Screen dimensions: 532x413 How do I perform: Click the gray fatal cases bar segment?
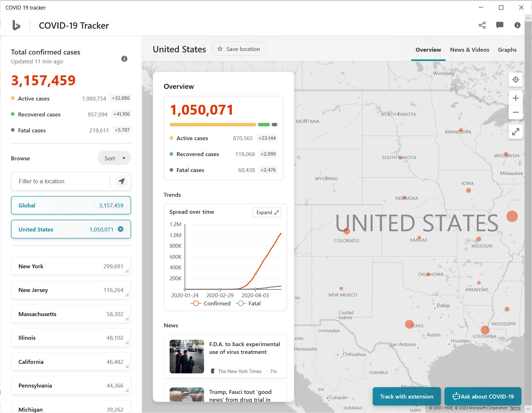(275, 125)
